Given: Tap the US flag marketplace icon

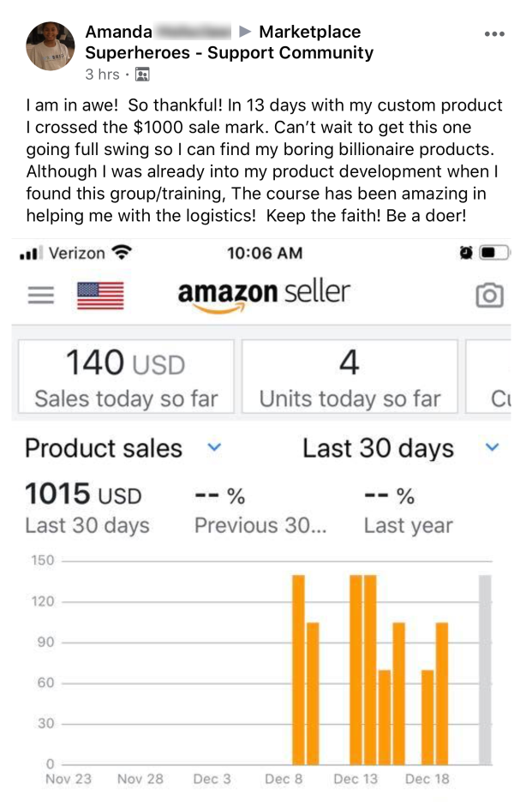Looking at the screenshot, I should (100, 295).
